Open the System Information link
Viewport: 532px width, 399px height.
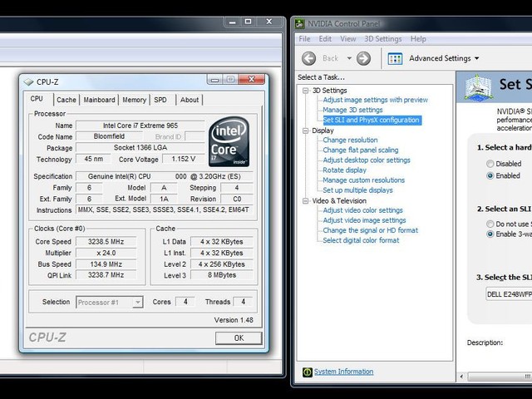[343, 372]
